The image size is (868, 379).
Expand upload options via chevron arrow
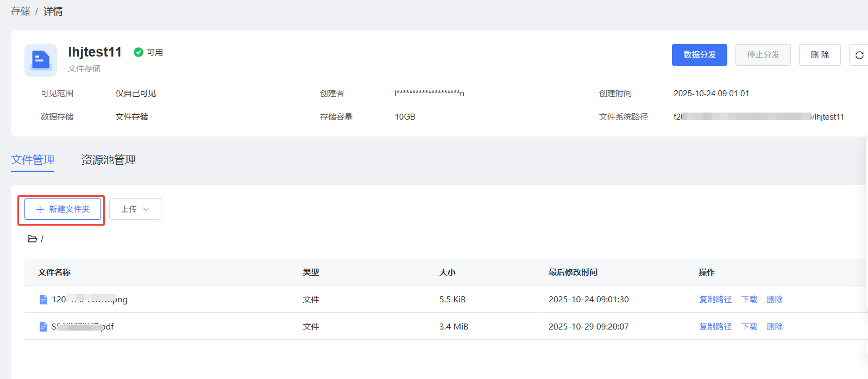click(x=146, y=209)
